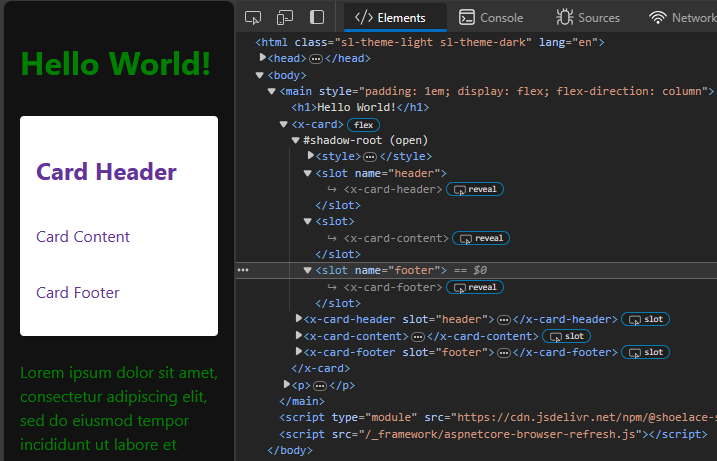Click the Card Content text in page

tap(83, 236)
